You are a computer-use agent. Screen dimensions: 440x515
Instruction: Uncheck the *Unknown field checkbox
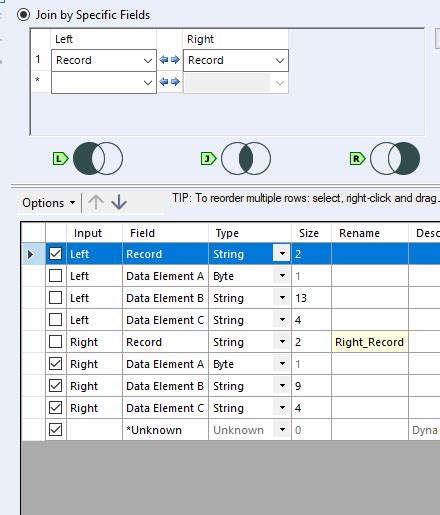(55, 430)
